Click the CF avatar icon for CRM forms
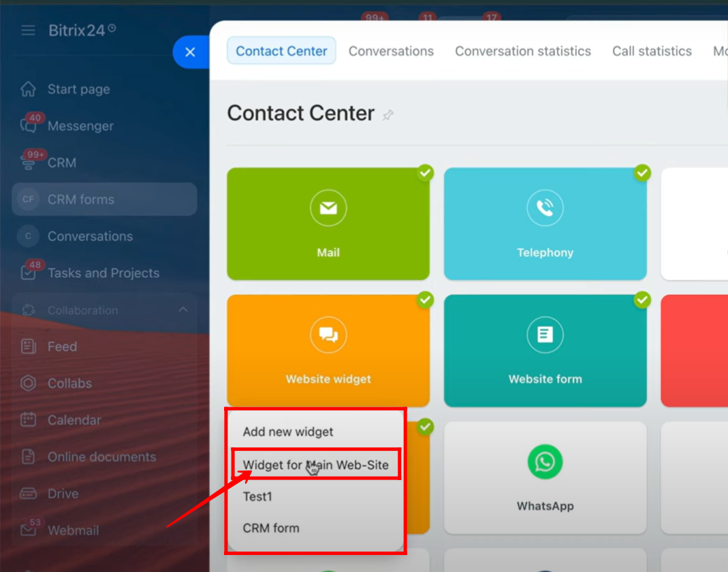Image resolution: width=728 pixels, height=572 pixels. pyautogui.click(x=28, y=199)
